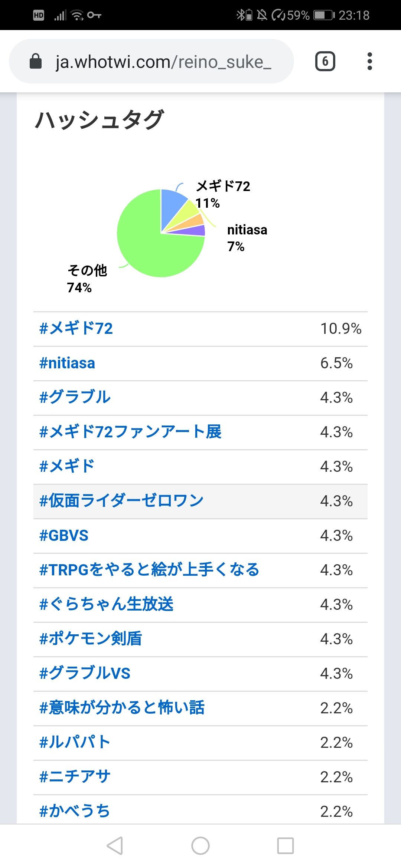Open recent apps with the square button
401x868 pixels.
click(x=285, y=846)
